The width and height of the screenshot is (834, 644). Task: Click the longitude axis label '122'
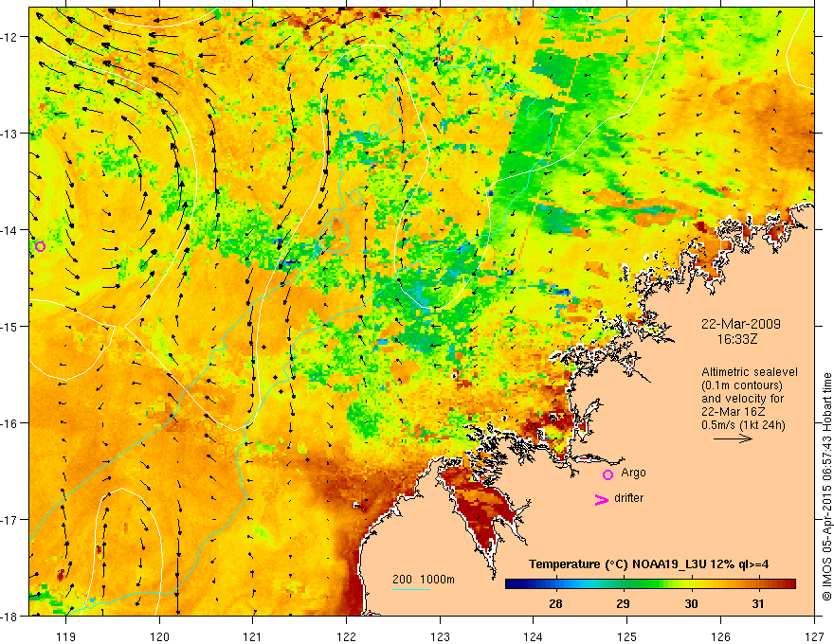346,636
